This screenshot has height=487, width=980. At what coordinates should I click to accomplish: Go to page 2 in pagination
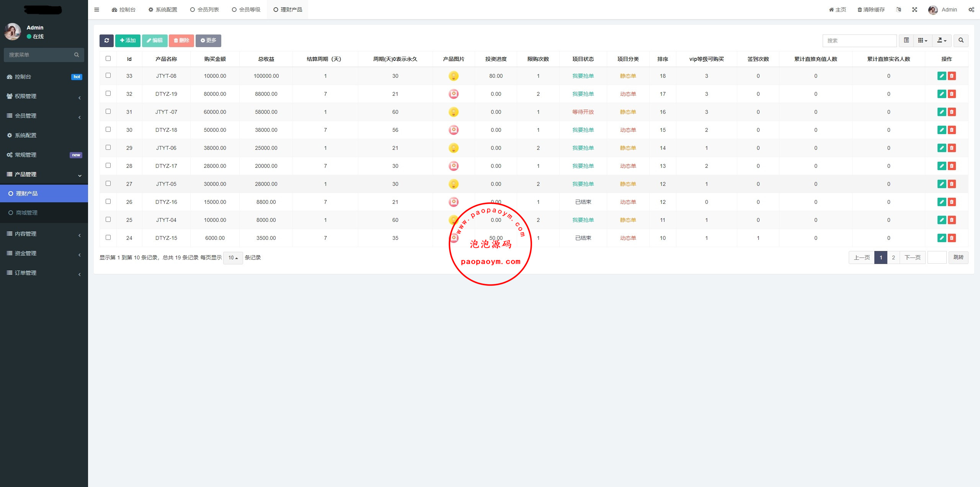[x=893, y=257]
